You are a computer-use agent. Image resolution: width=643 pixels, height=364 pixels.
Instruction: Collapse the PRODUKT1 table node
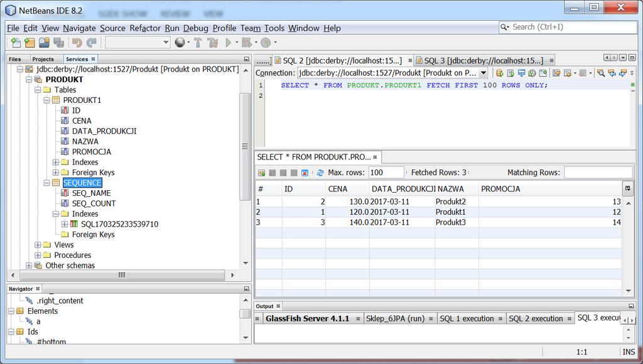point(46,100)
